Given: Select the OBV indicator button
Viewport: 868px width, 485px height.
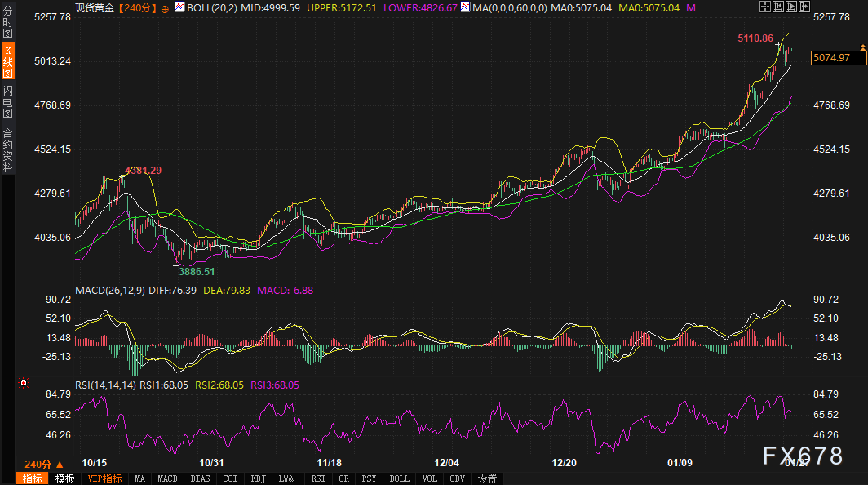Looking at the screenshot, I should pos(457,478).
